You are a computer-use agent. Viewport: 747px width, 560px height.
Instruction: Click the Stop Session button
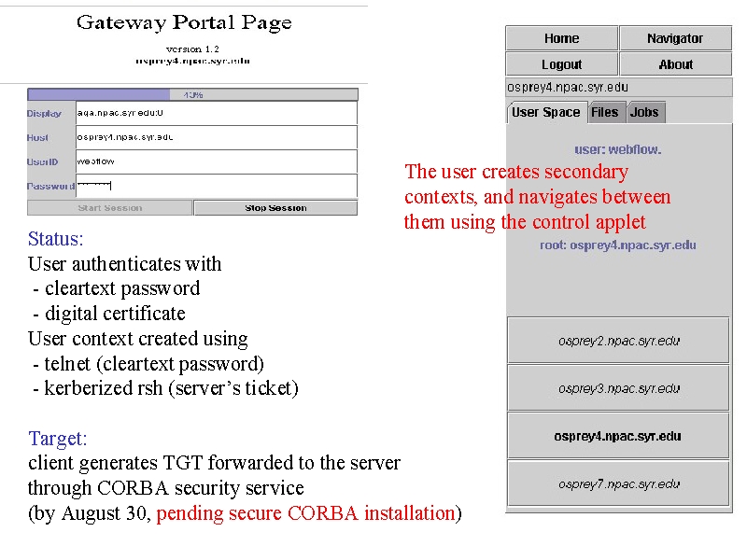coord(275,208)
